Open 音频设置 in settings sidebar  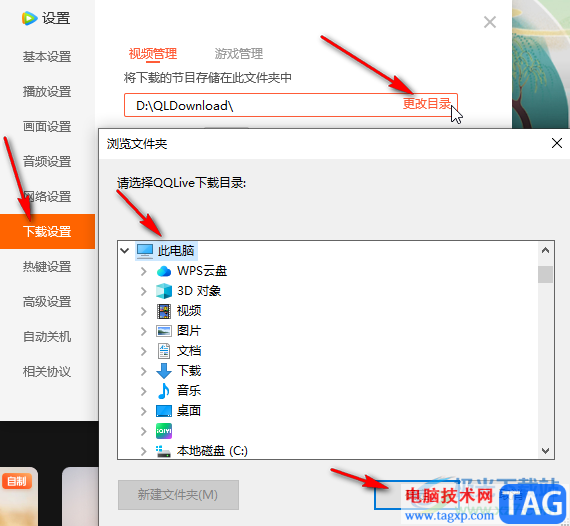47,161
